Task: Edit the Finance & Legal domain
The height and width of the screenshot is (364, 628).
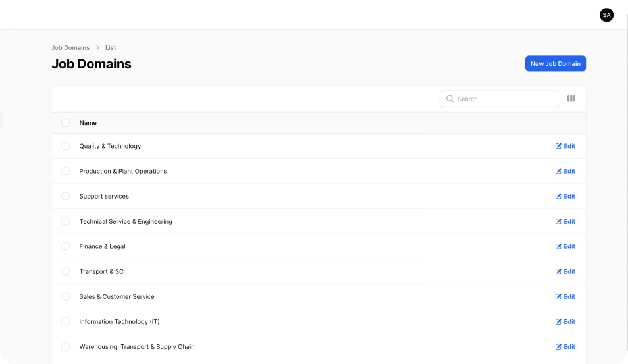Action: click(x=565, y=246)
